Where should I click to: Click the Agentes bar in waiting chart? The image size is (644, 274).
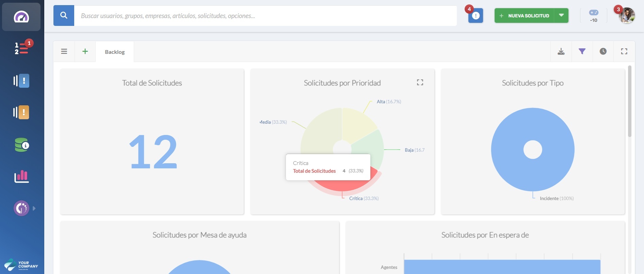[x=502, y=267]
